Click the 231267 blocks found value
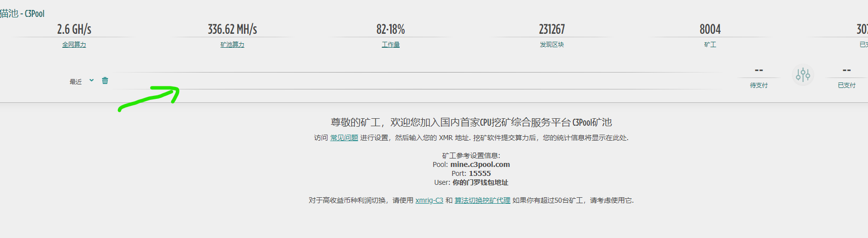 click(551, 29)
